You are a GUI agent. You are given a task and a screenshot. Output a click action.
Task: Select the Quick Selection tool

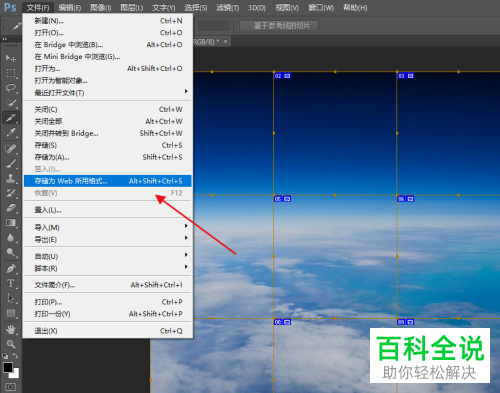11,103
